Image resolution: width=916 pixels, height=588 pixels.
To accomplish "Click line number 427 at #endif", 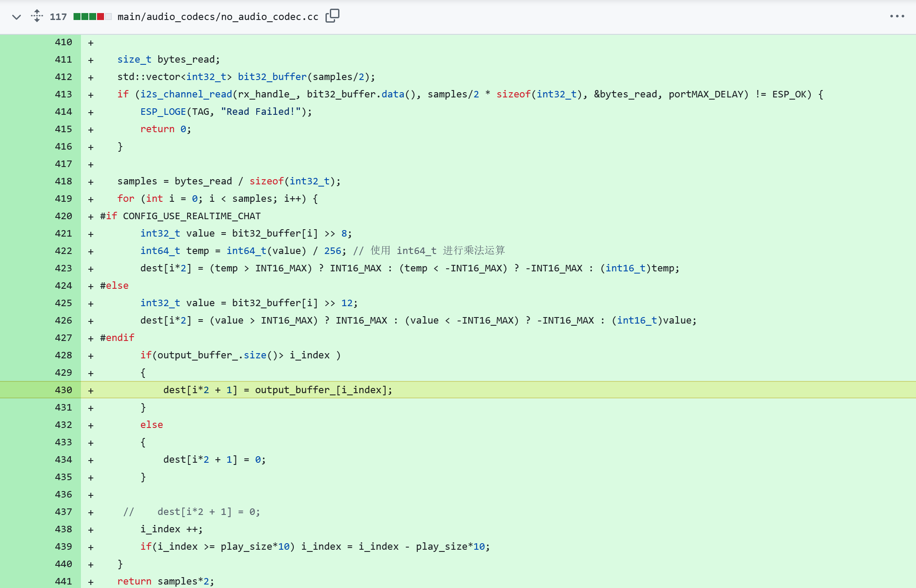I will pos(64,338).
